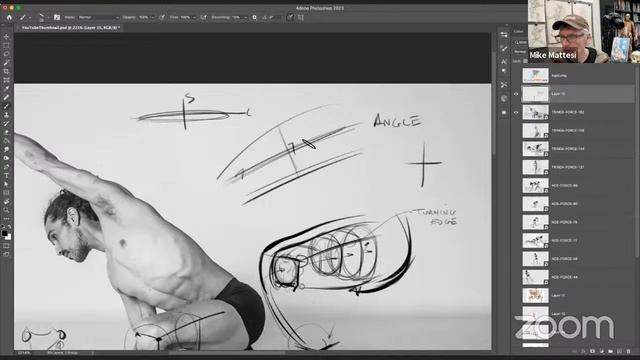Open the layer filter kind dropdown
This screenshot has width=640, height=360.
click(520, 42)
